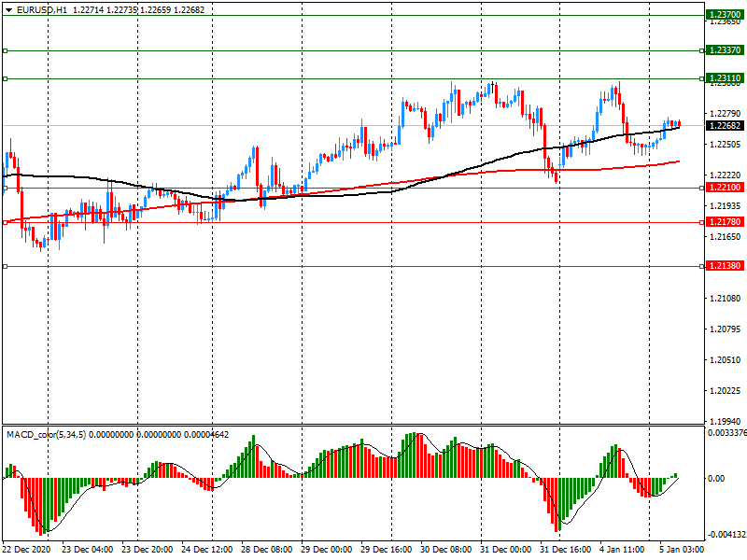Image resolution: width=747 pixels, height=560 pixels.
Task: Select the 30 Dec 08:00 time axis label
Action: (x=446, y=551)
